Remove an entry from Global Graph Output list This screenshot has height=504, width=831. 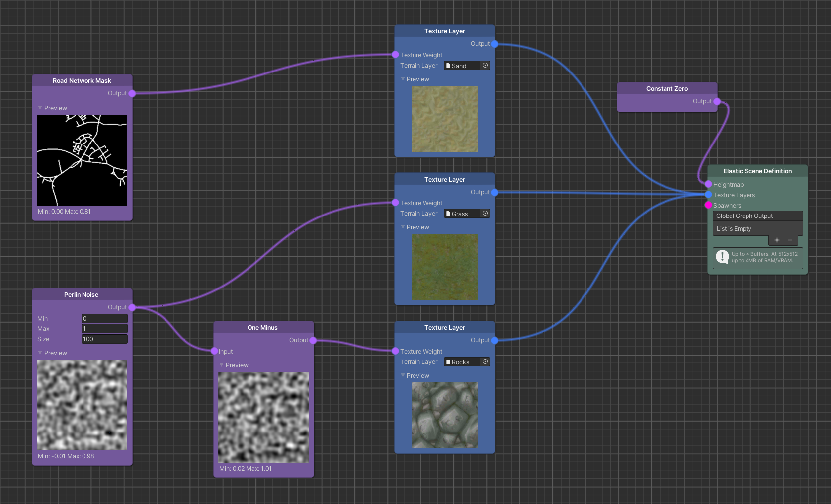[790, 240]
